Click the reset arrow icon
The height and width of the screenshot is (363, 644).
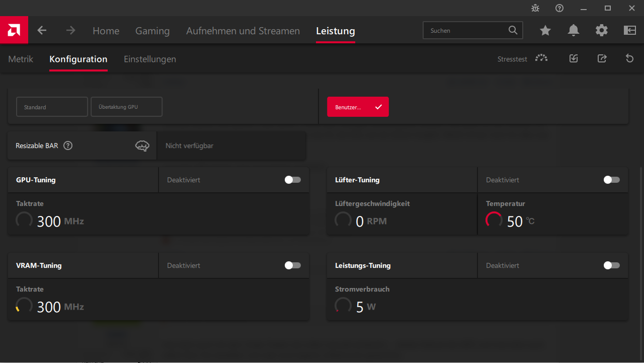click(629, 58)
